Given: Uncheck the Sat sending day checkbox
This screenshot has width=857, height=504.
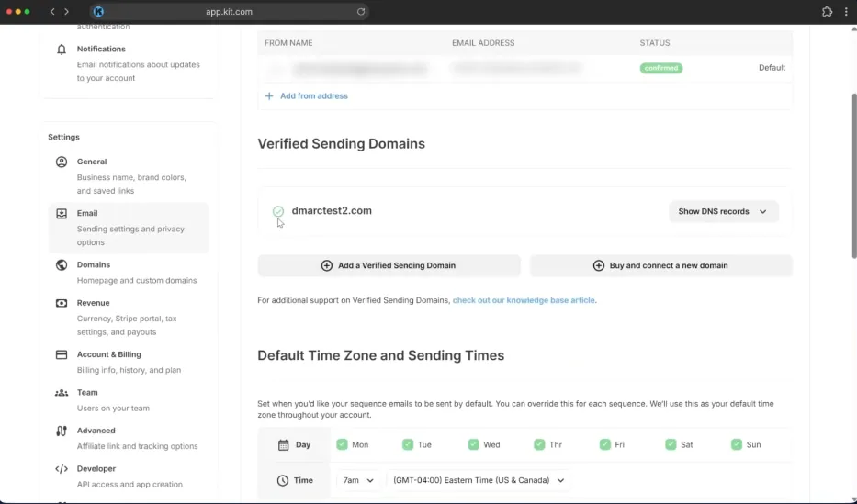Looking at the screenshot, I should click(671, 444).
